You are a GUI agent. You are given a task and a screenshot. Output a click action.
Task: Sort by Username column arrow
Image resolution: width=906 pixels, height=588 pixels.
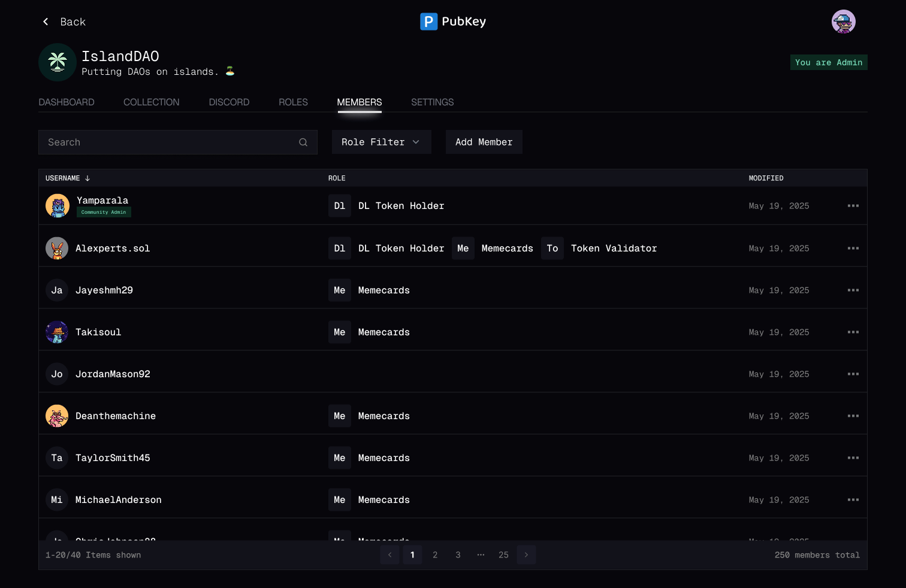point(87,178)
